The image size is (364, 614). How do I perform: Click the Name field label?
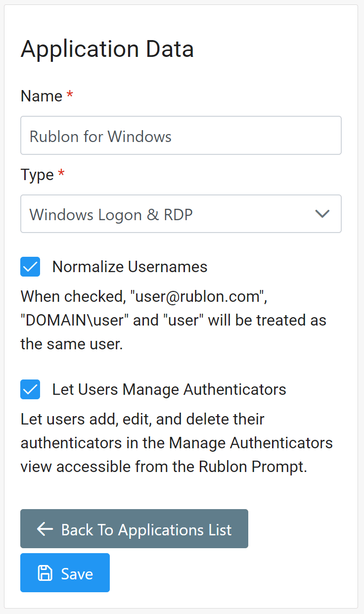click(42, 95)
